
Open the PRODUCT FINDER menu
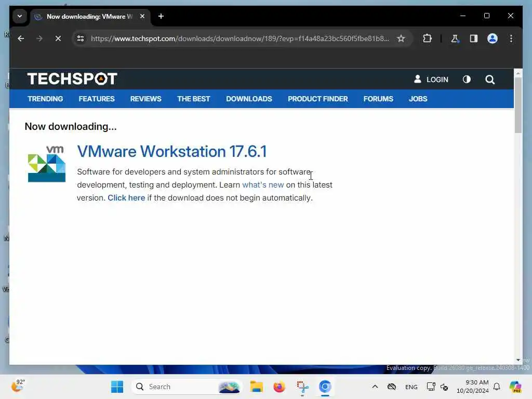tap(318, 99)
